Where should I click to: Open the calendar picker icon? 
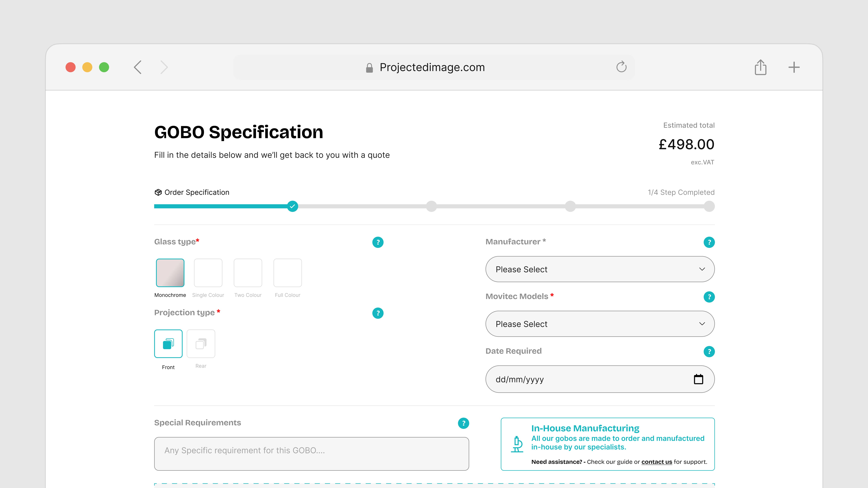pyautogui.click(x=698, y=379)
